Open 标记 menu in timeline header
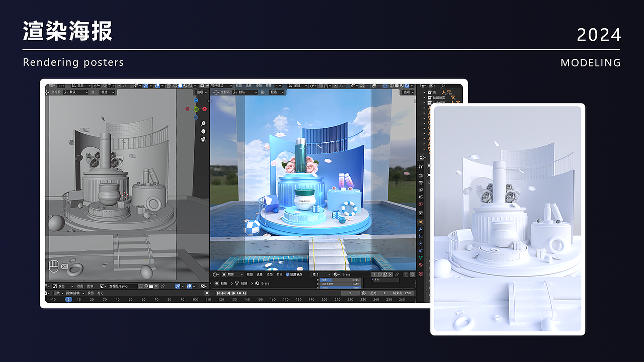Screen dimensions: 644x362 pos(101,293)
